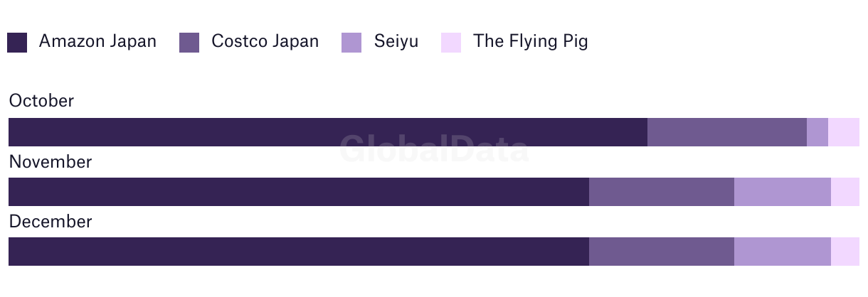The width and height of the screenshot is (868, 297).
Task: Select November's Costco Japan bar segment
Action: [x=662, y=192]
